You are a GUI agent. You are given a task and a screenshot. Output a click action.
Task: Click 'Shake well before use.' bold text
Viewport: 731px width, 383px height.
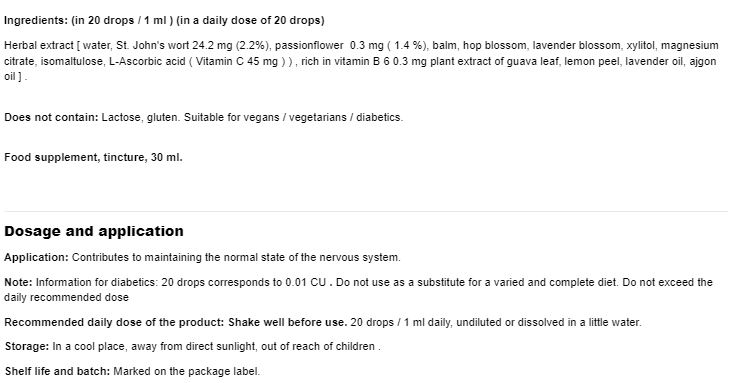pos(288,322)
